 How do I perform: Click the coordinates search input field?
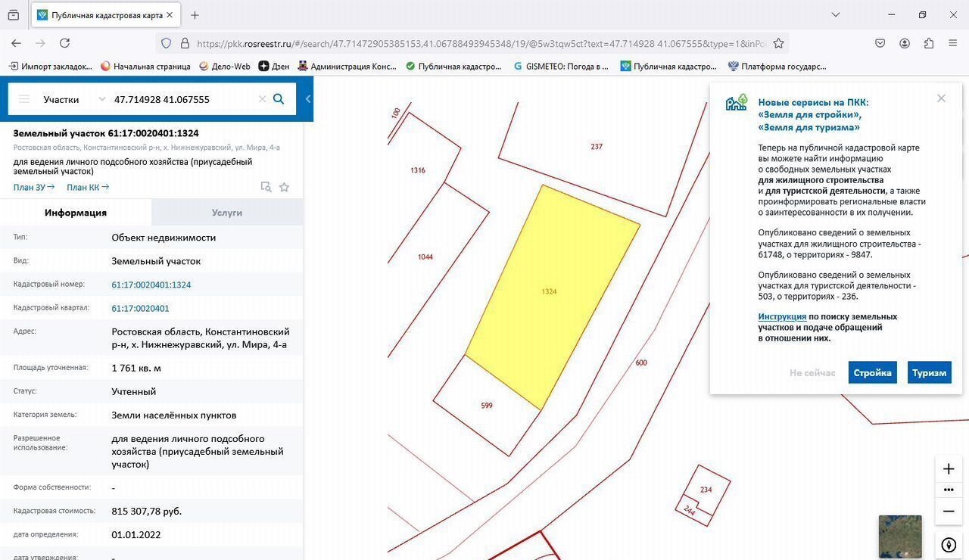[x=182, y=99]
